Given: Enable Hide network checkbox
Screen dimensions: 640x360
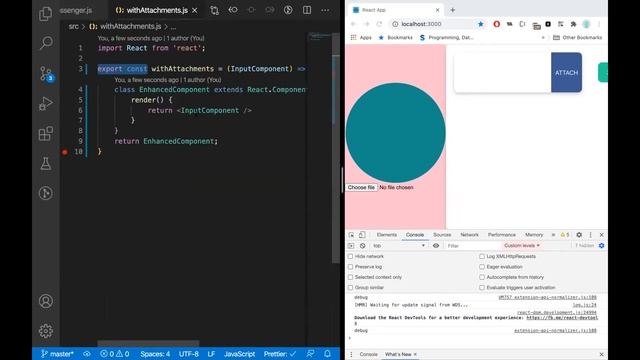Looking at the screenshot, I should (x=350, y=256).
